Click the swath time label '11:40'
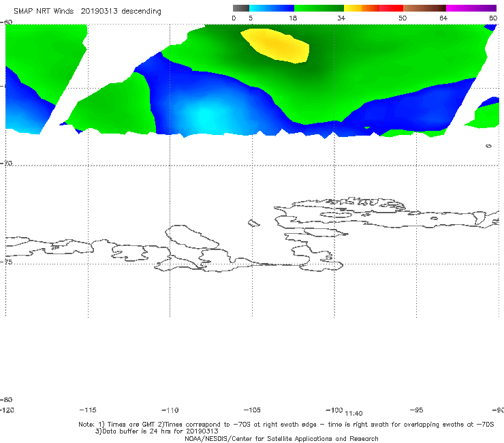Viewport: 504px width, 443px height. [353, 414]
